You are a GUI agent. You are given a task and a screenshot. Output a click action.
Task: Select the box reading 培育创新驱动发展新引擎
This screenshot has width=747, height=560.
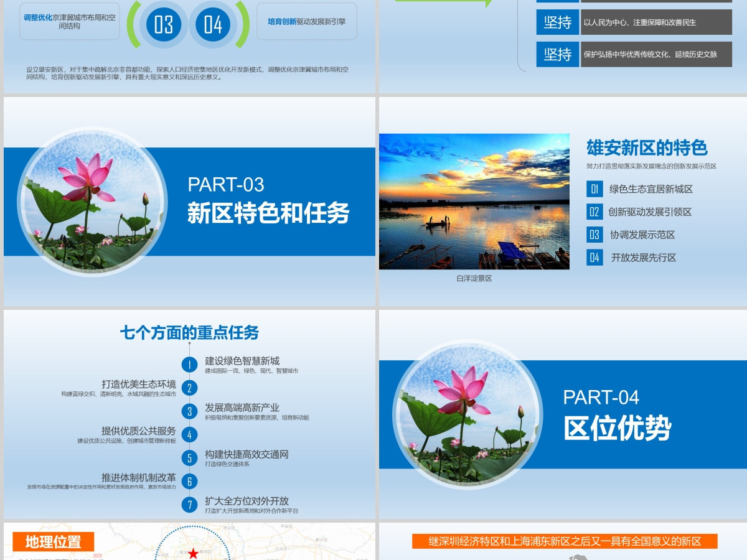tap(307, 22)
